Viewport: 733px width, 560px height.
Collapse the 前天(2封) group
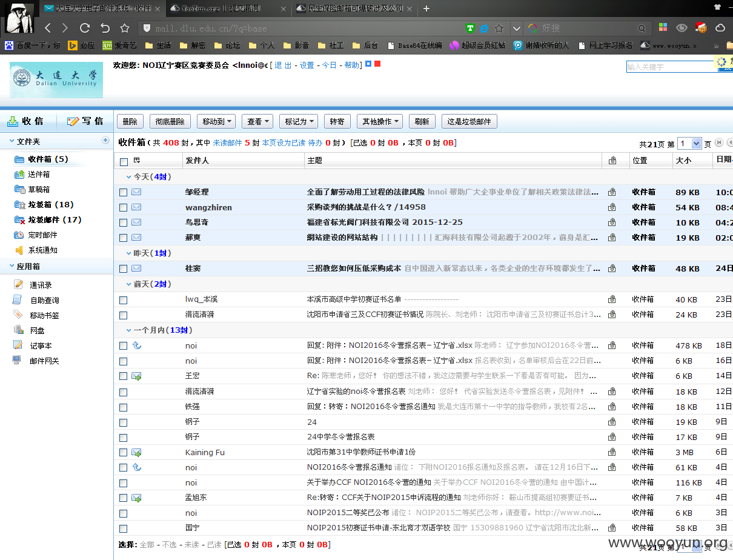point(128,284)
